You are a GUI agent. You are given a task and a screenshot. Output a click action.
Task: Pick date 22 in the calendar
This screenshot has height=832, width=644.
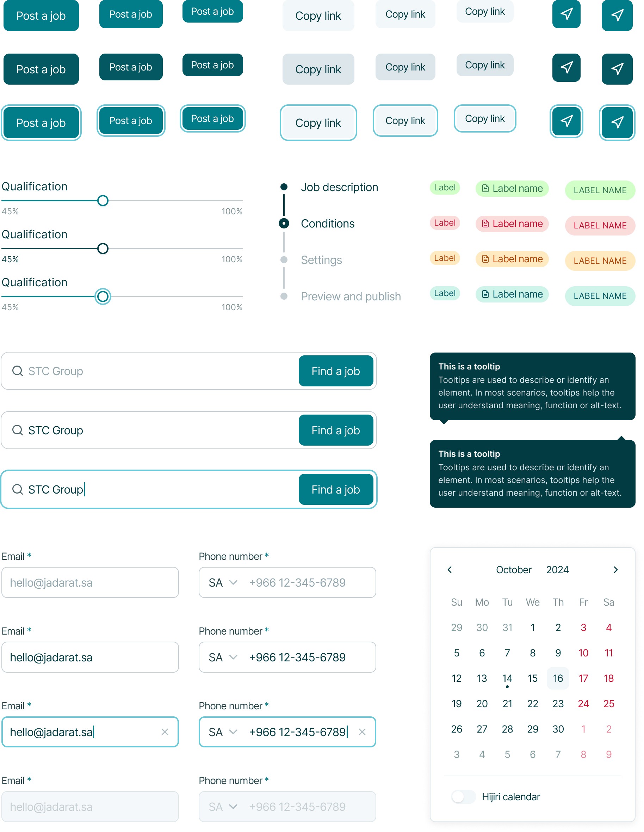(x=532, y=704)
